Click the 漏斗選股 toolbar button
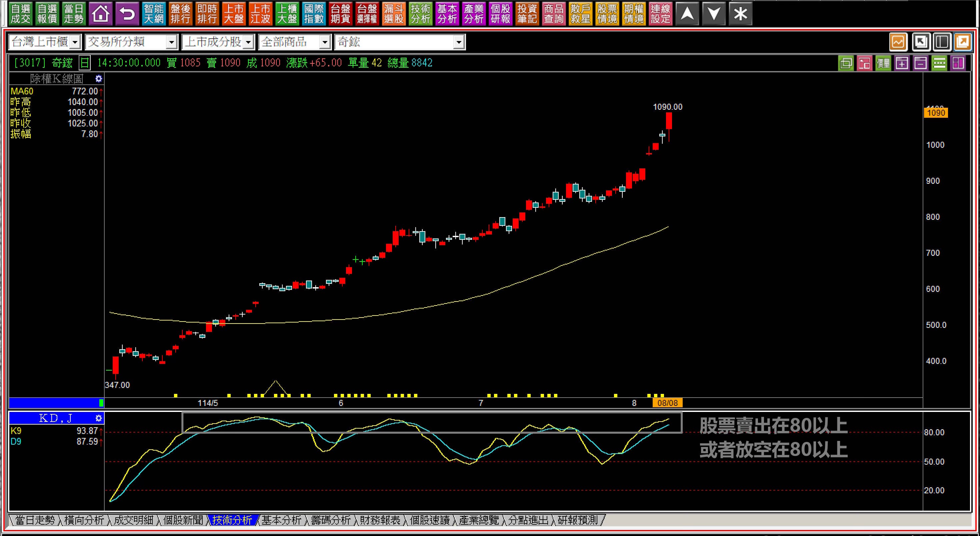This screenshot has height=536, width=980. 394,14
